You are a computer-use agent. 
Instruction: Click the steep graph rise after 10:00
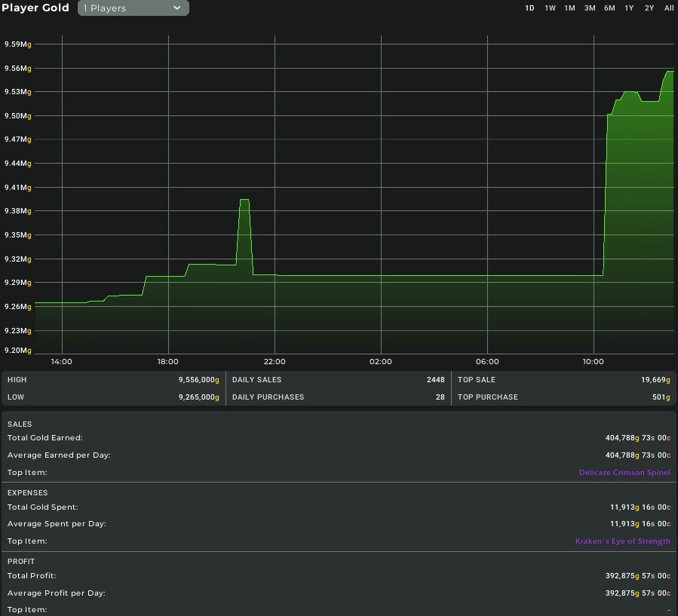coord(606,196)
